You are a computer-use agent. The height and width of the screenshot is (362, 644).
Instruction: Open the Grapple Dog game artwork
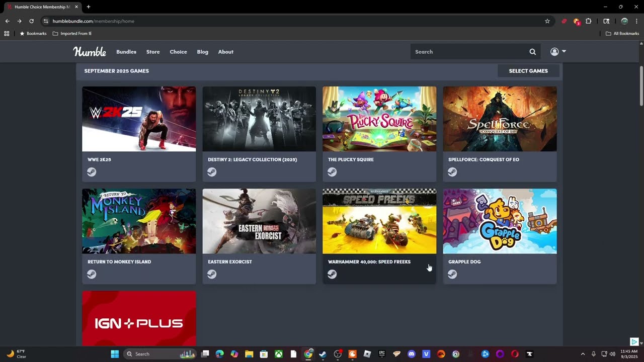(x=500, y=221)
